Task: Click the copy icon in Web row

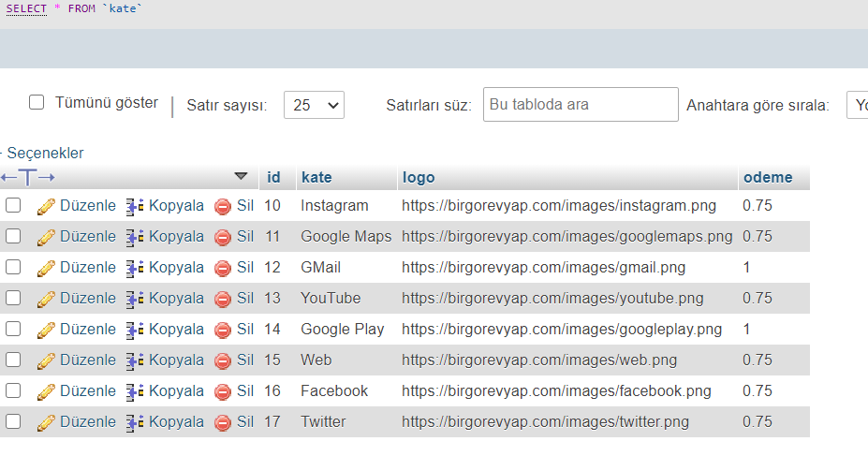Action: point(135,361)
